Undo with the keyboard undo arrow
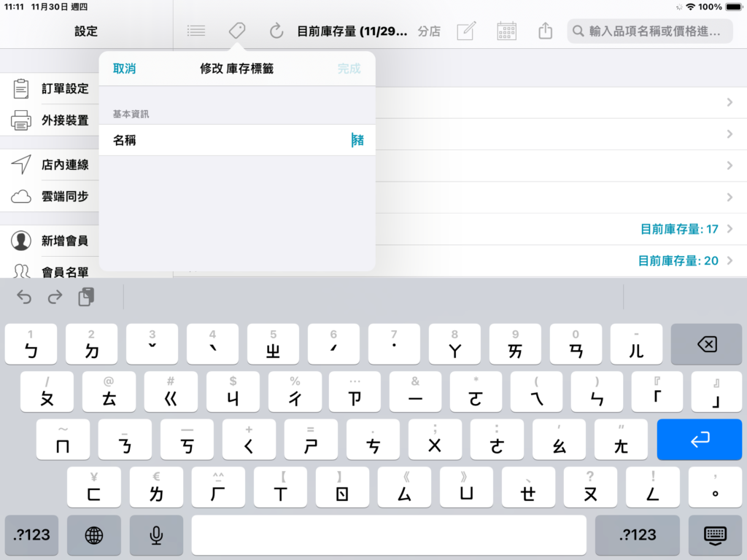 (24, 297)
